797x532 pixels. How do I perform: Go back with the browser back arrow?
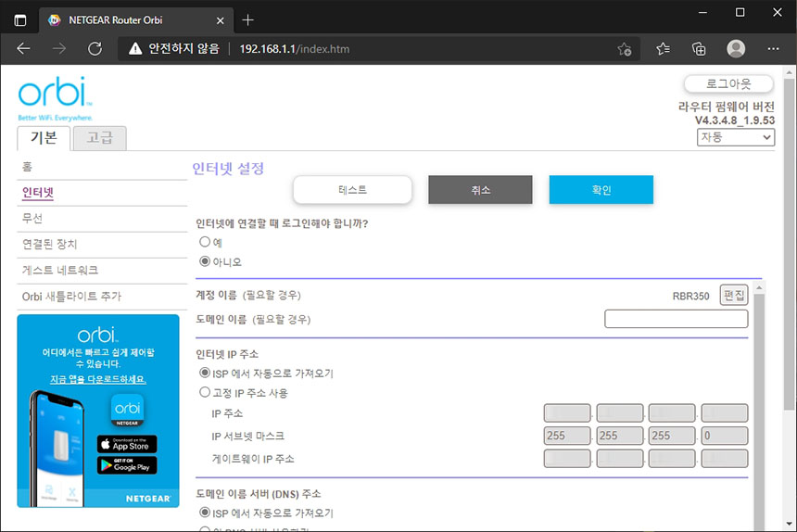coord(23,49)
